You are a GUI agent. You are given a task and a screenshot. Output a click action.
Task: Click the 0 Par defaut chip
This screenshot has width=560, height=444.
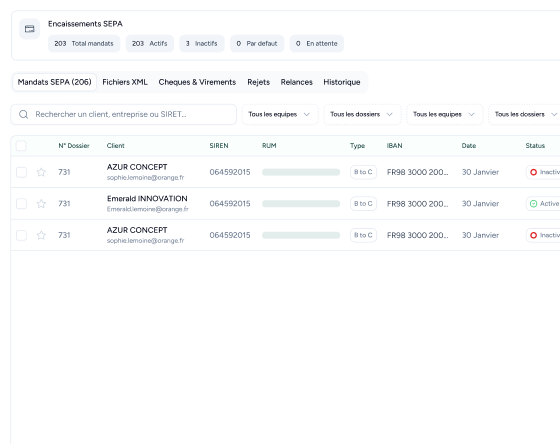click(x=257, y=44)
